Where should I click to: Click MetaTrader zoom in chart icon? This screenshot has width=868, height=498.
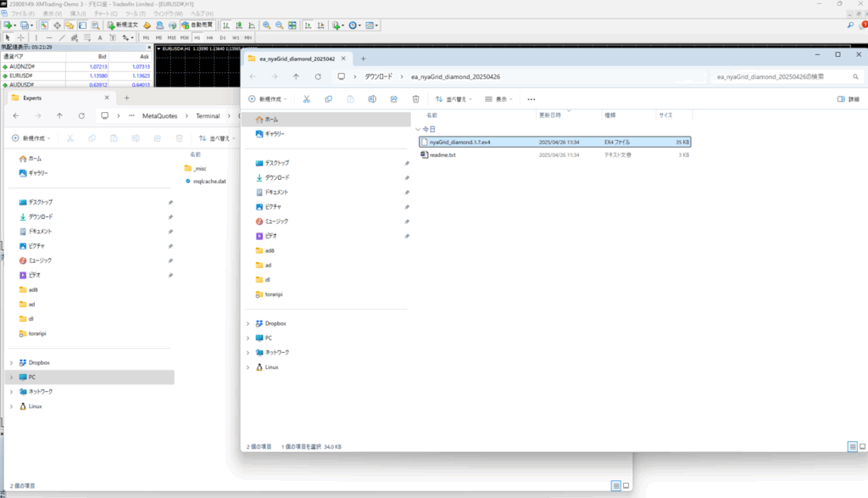(266, 25)
